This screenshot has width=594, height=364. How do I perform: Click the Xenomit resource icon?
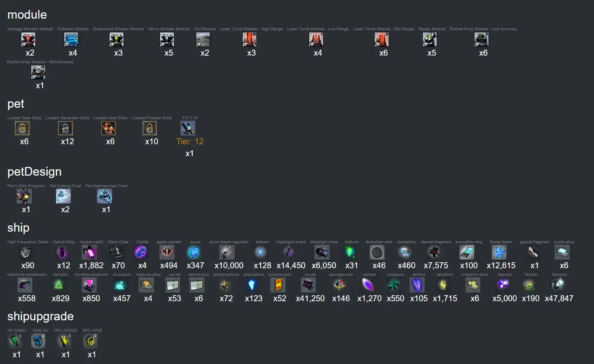(x=557, y=285)
